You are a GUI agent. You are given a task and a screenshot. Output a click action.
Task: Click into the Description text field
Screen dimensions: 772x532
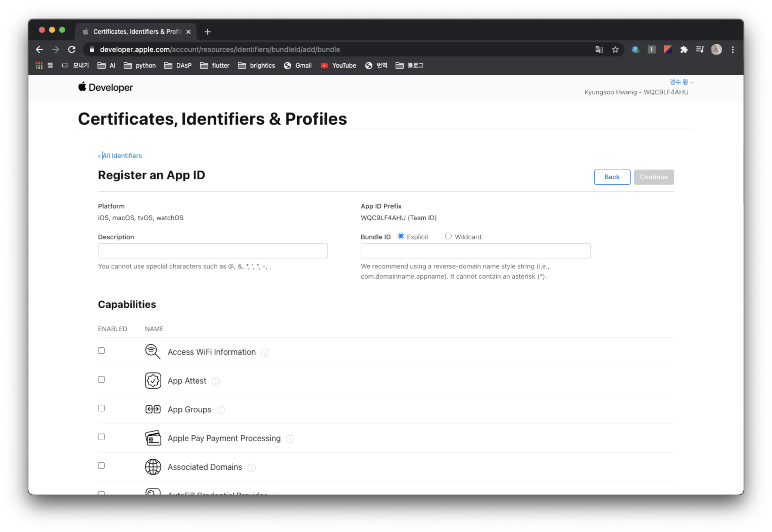click(x=213, y=251)
